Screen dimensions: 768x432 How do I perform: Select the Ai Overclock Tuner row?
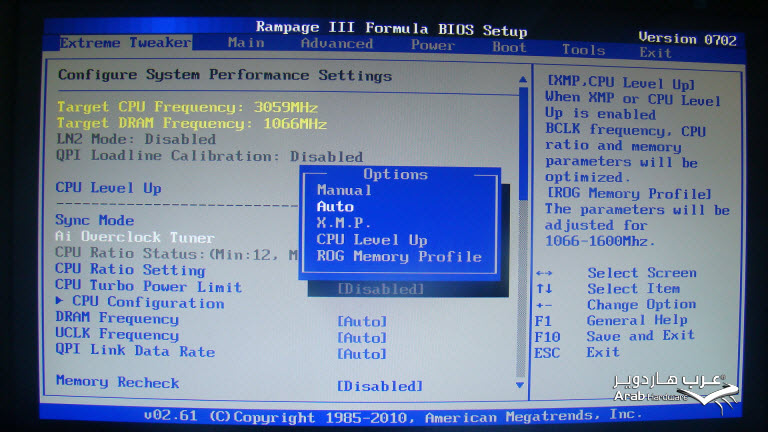[x=135, y=237]
